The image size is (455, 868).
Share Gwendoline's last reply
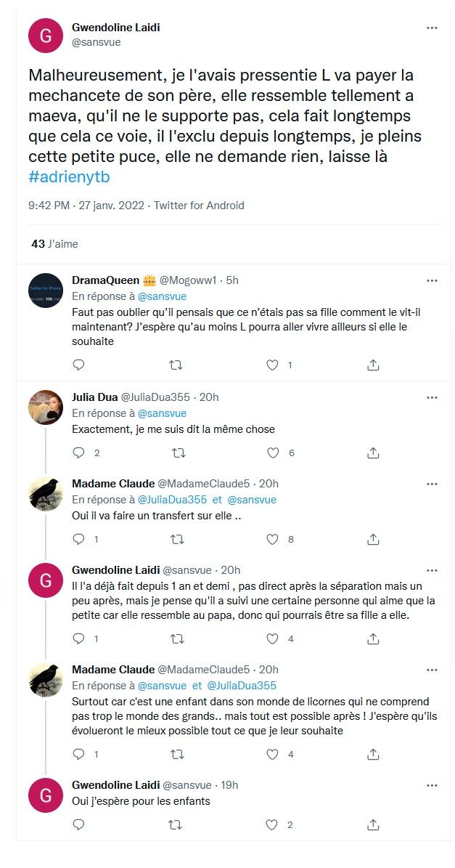372,824
